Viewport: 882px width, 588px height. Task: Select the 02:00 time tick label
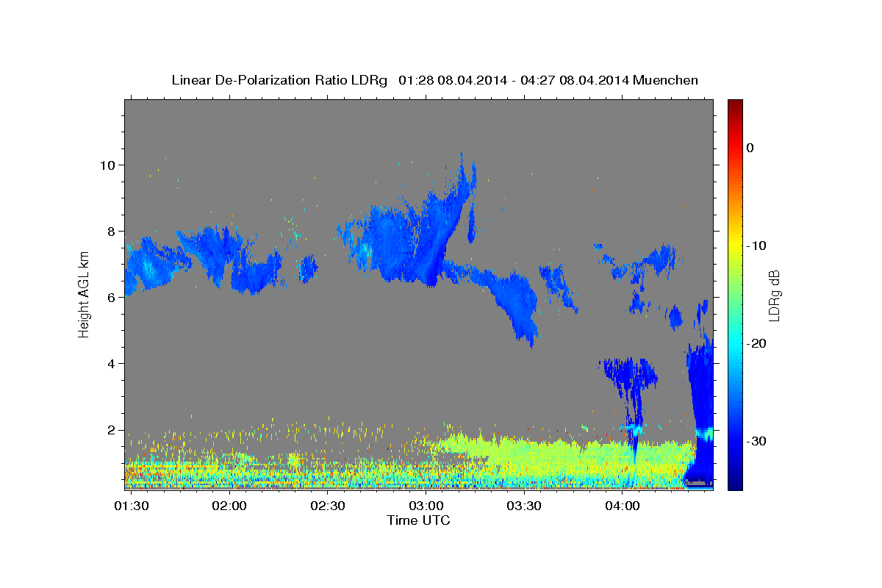[229, 506]
